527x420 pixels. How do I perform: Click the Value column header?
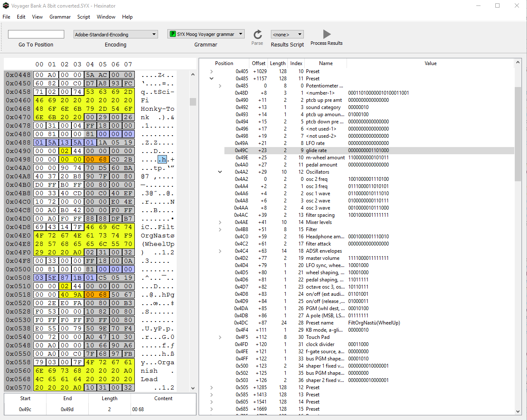pyautogui.click(x=430, y=63)
